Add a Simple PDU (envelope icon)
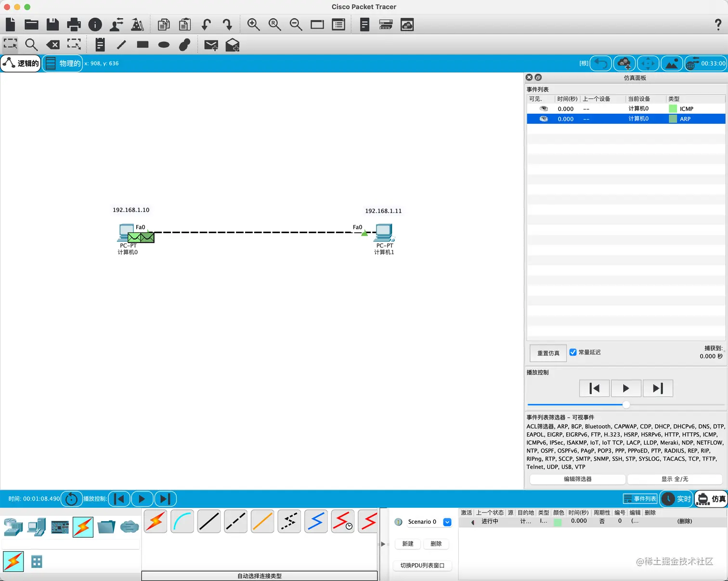 point(211,45)
